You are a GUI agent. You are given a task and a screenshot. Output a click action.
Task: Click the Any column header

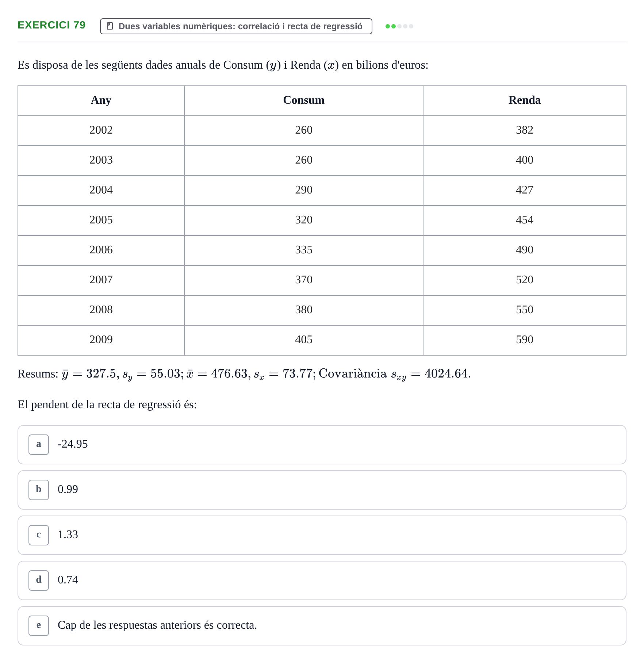pos(101,101)
